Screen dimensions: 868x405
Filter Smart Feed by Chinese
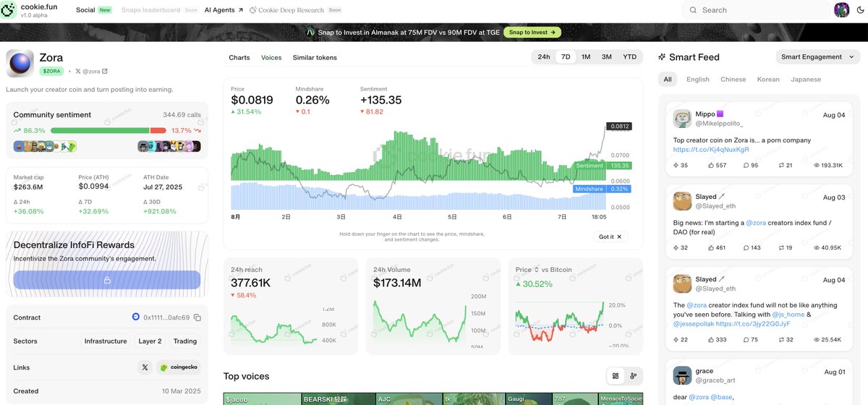tap(733, 80)
